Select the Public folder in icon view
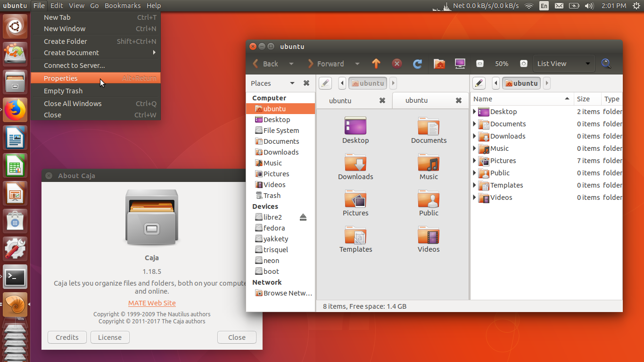The height and width of the screenshot is (362, 644). 429,203
